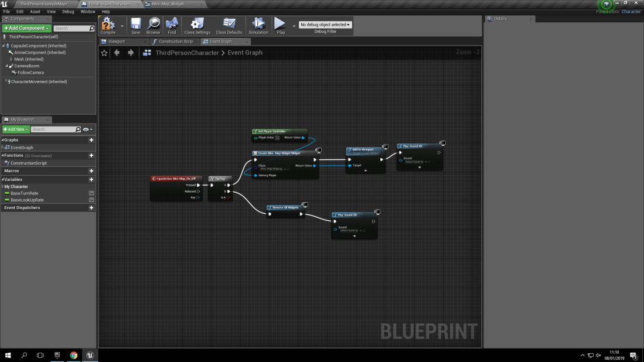The height and width of the screenshot is (362, 644).
Task: Start Simulation with the Simulation icon
Action: click(258, 25)
